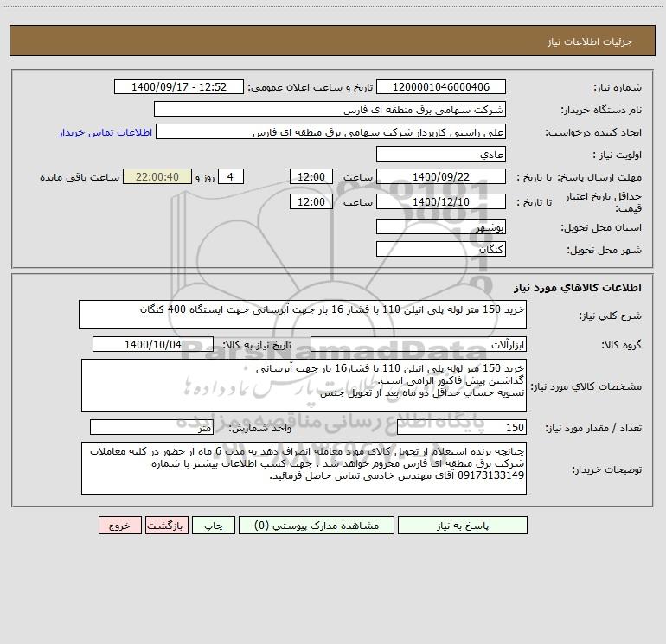Image resolution: width=666 pixels, height=644 pixels.
Task: Click the goods need date 1400/10/04
Action: [153, 344]
